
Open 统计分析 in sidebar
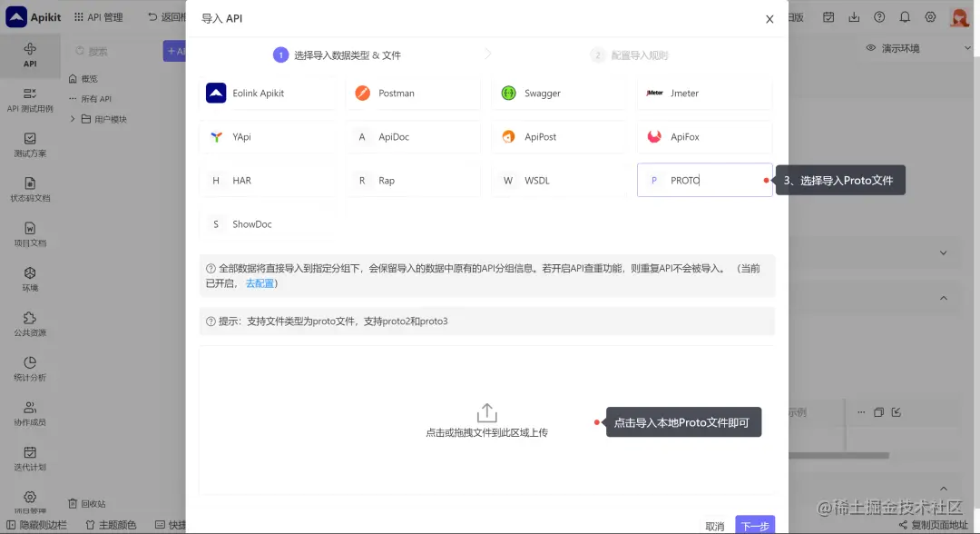[30, 369]
